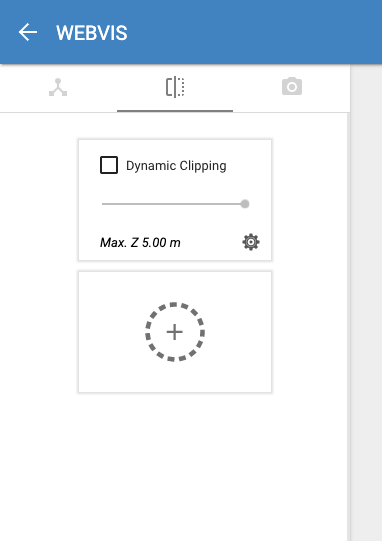Click grey viewport area beside the panel
This screenshot has height=541, width=382.
(x=366, y=302)
